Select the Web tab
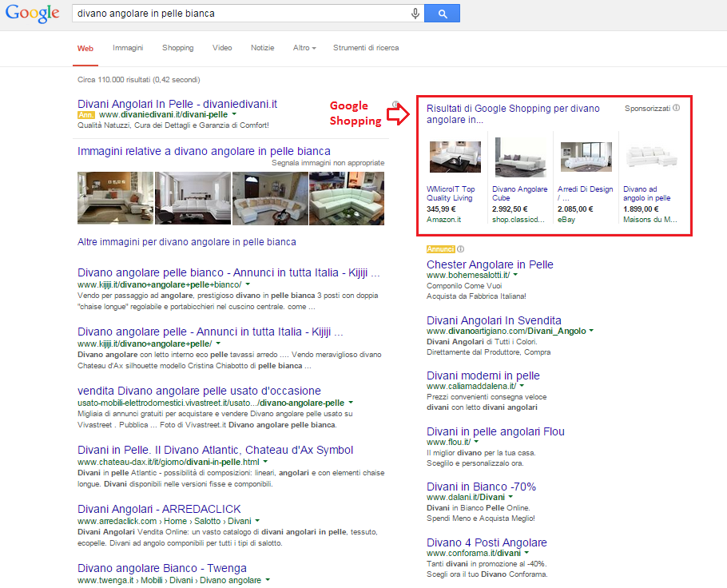Screen dimensions: 727x588 coord(85,48)
